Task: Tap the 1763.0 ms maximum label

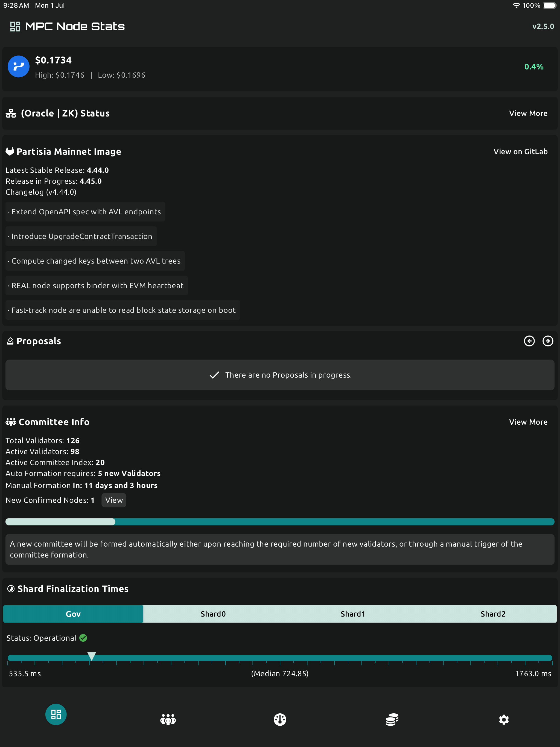Action: 533,674
